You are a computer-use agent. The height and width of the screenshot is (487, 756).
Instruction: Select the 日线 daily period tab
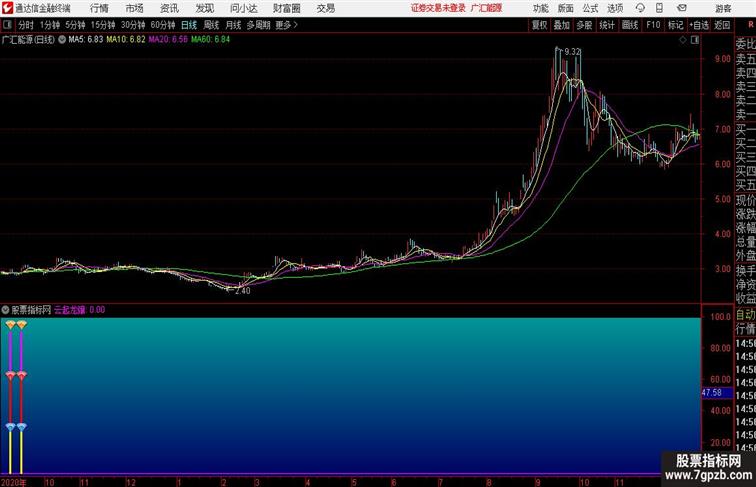(189, 25)
